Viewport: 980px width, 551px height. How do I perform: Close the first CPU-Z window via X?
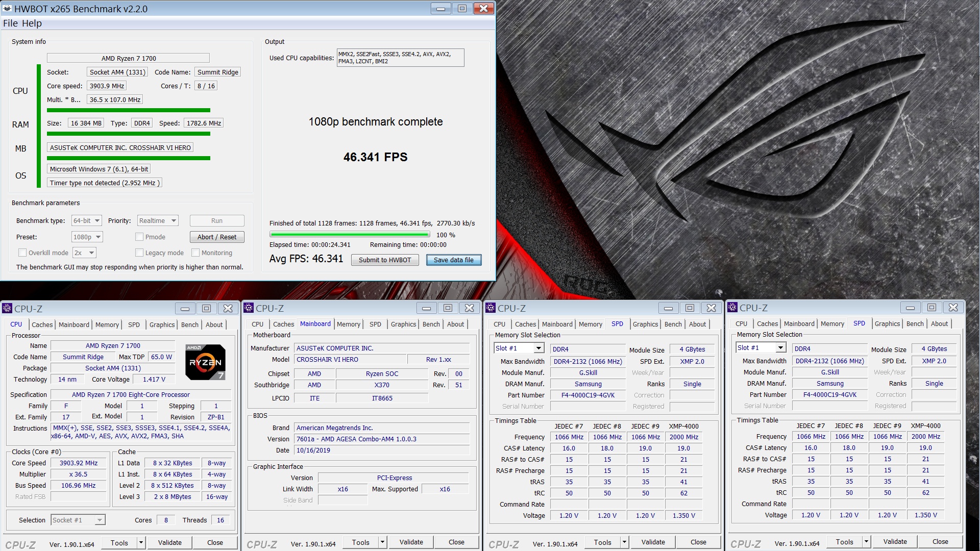coord(228,309)
